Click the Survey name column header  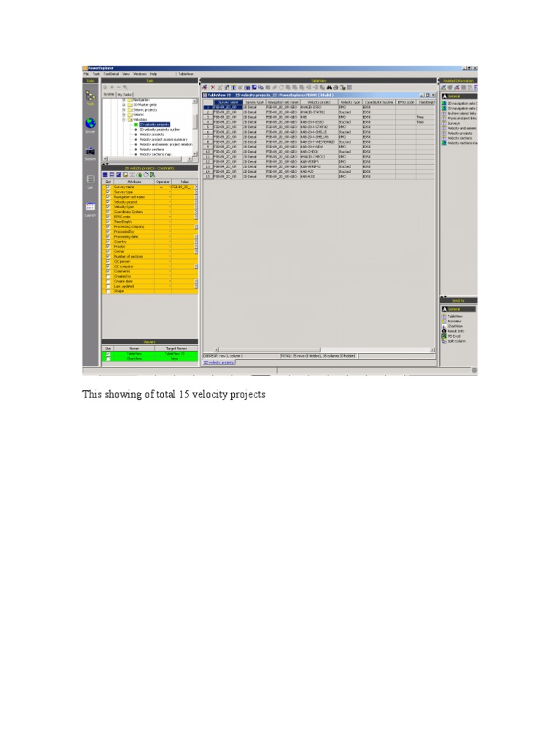tap(227, 102)
